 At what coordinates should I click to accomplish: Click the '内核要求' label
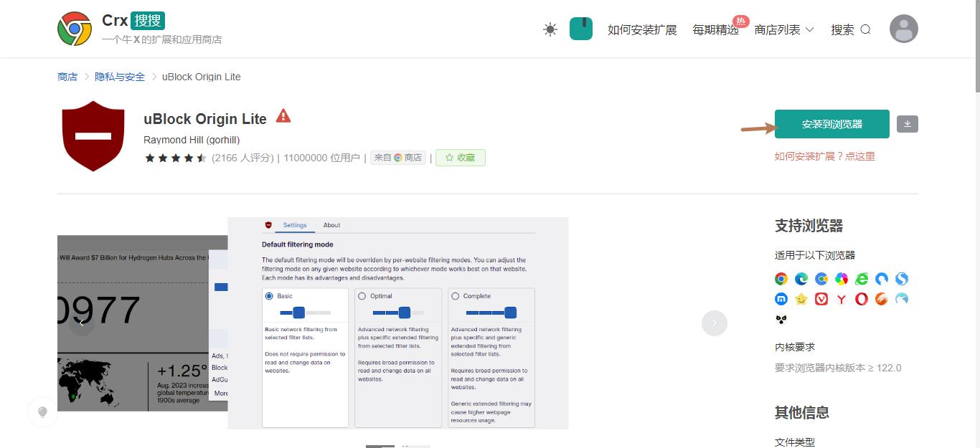795,347
